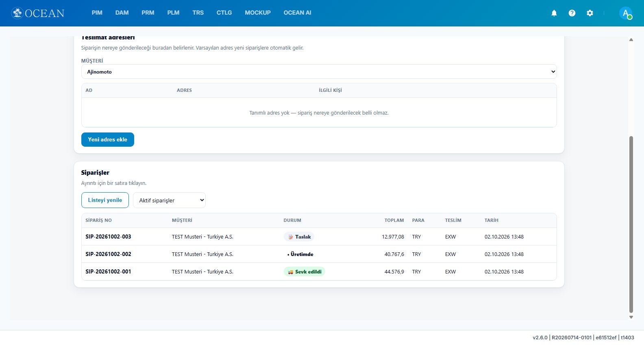Click the Listeyi yenile button
Image resolution: width=644 pixels, height=345 pixels.
click(105, 200)
